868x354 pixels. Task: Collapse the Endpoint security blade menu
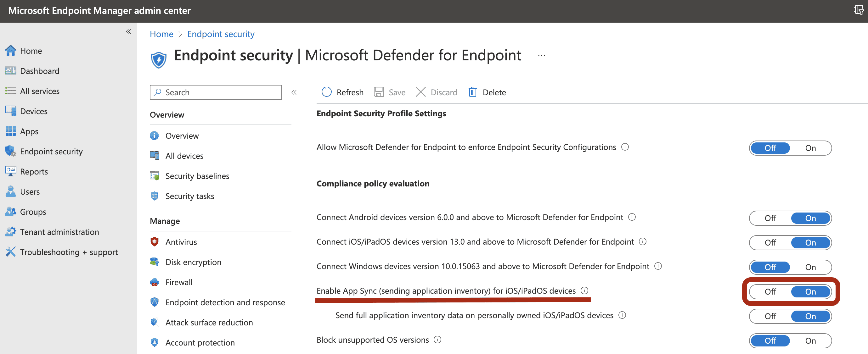pos(294,92)
